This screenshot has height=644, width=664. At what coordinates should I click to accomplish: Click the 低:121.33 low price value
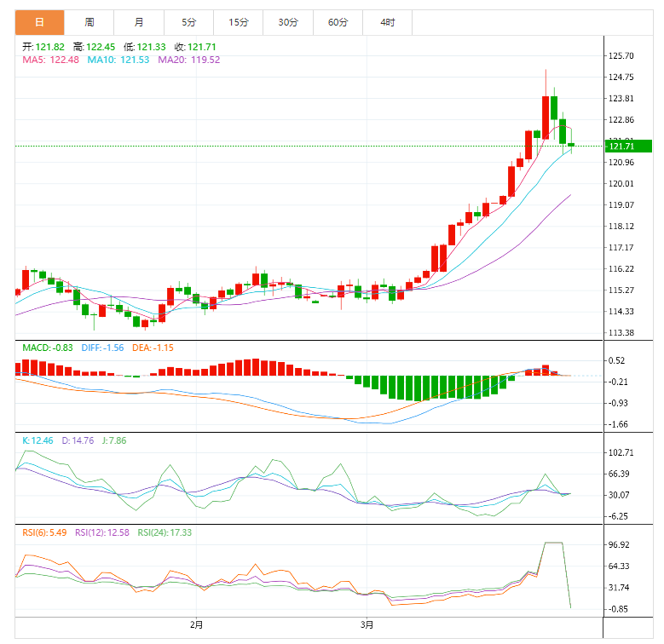pos(145,47)
